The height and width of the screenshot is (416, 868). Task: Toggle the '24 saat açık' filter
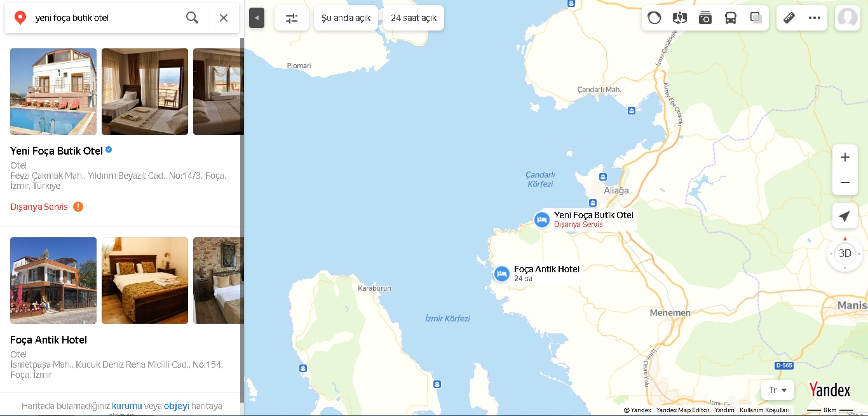pyautogui.click(x=414, y=18)
